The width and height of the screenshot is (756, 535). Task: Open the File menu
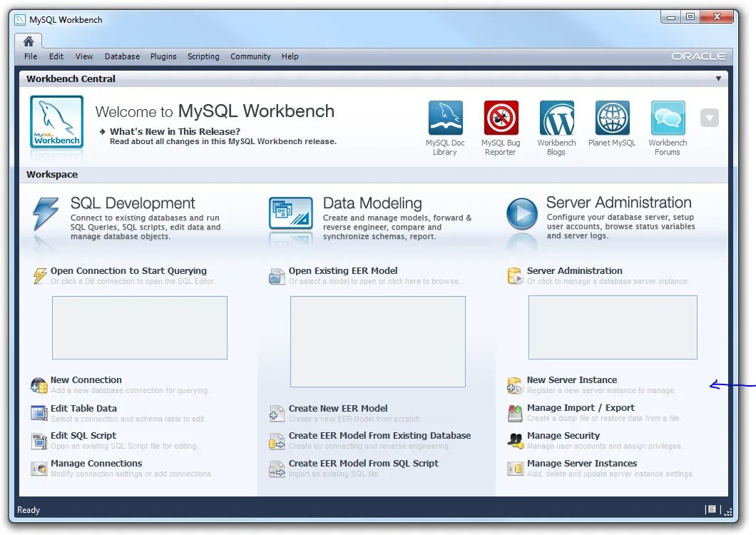[x=31, y=56]
